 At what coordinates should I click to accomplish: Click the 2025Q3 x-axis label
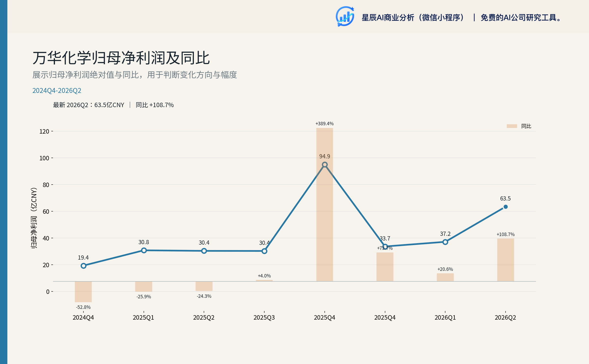pos(264,318)
